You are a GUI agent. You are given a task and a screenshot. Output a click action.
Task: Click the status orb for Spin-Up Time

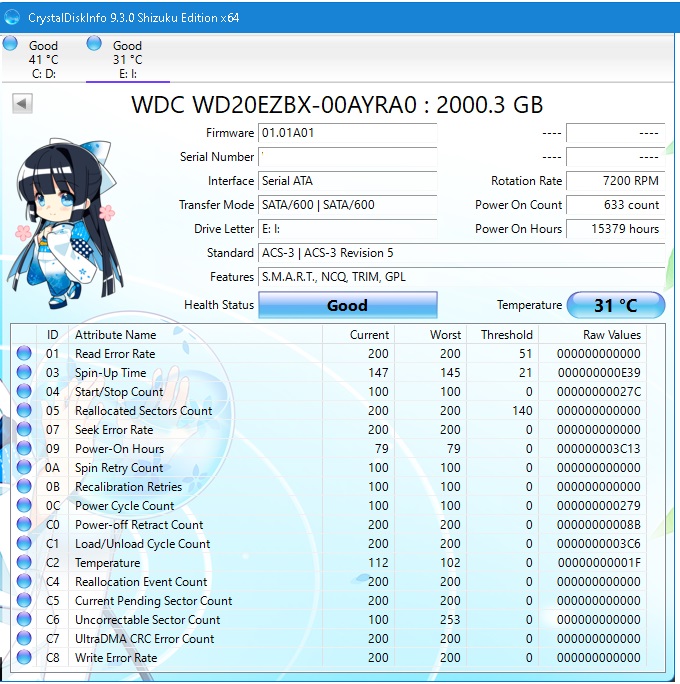point(24,372)
